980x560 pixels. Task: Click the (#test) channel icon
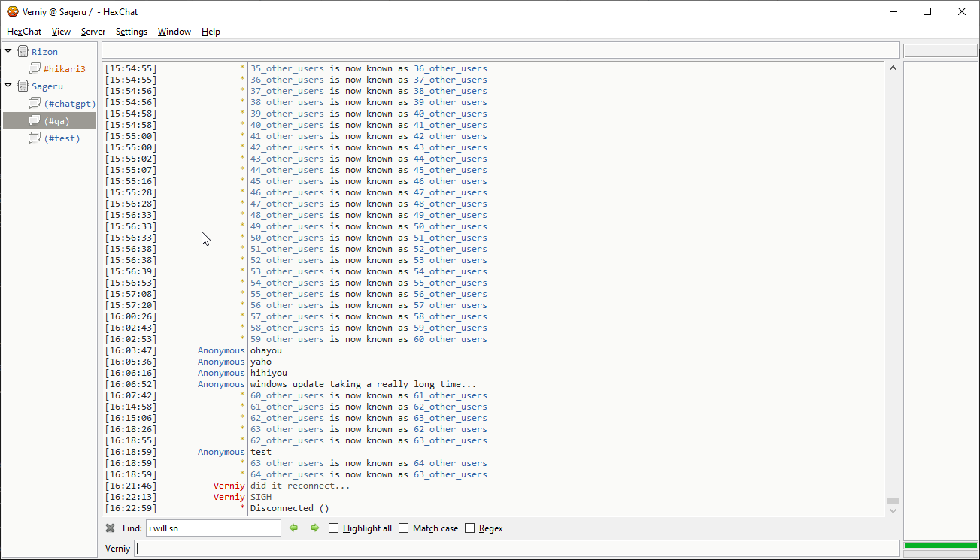tap(34, 138)
